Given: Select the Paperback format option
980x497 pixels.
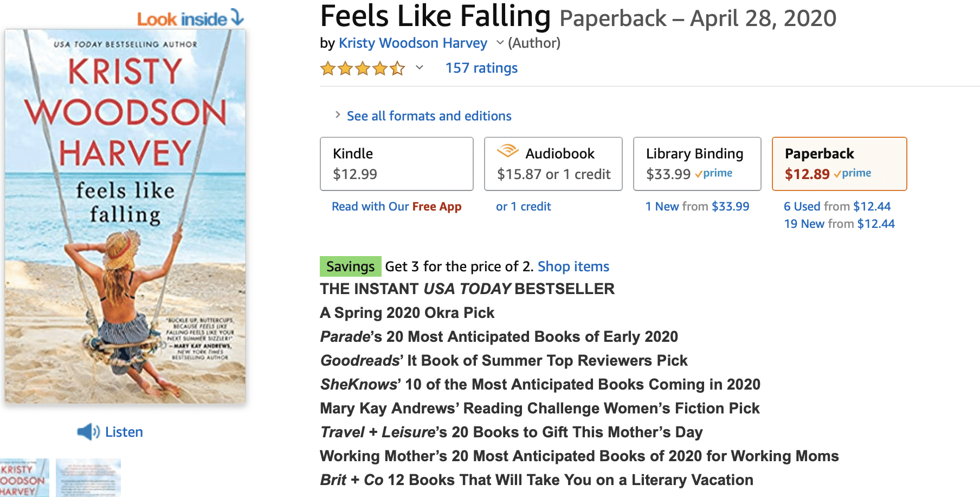Looking at the screenshot, I should pyautogui.click(x=839, y=164).
